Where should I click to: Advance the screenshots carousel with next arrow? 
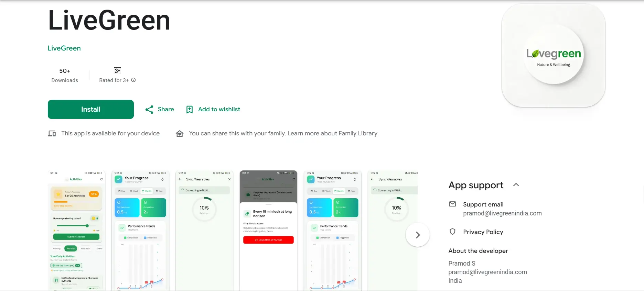pos(418,235)
